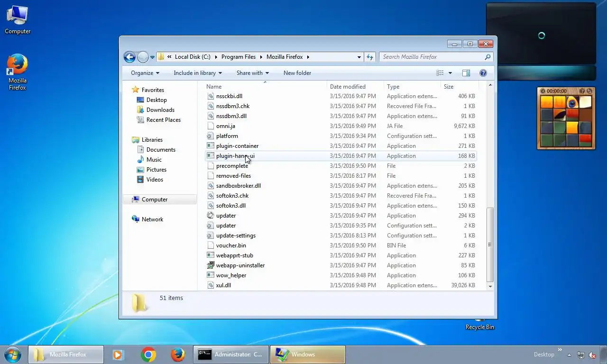
Task: Open Music library
Action: (x=154, y=160)
